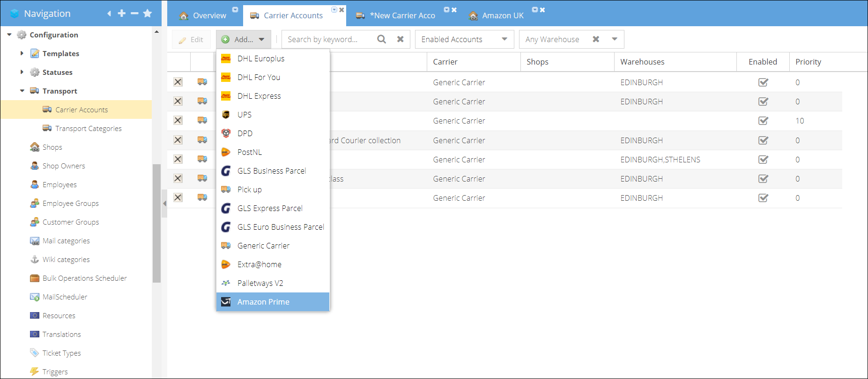This screenshot has width=868, height=379.
Task: Open Bulk Operations Scheduler item
Action: pos(85,278)
